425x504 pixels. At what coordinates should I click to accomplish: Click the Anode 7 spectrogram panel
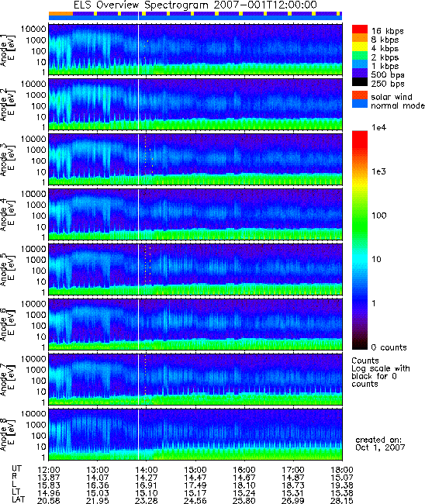[x=195, y=380]
